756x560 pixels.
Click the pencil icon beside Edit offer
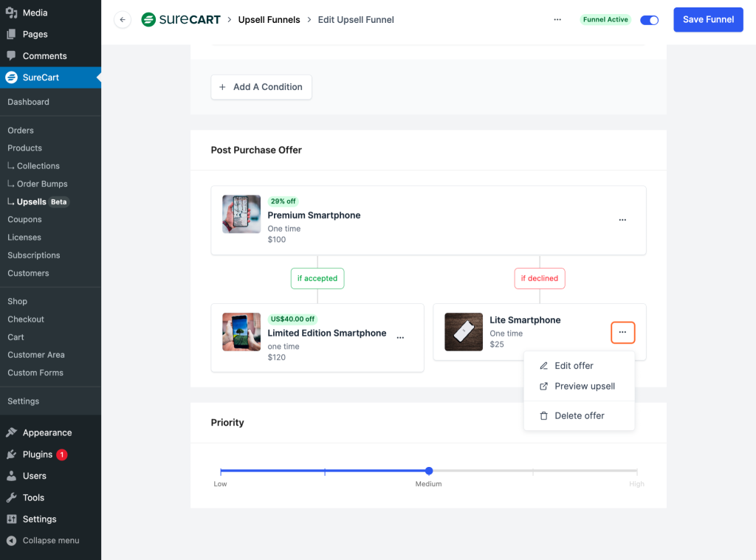pyautogui.click(x=544, y=366)
